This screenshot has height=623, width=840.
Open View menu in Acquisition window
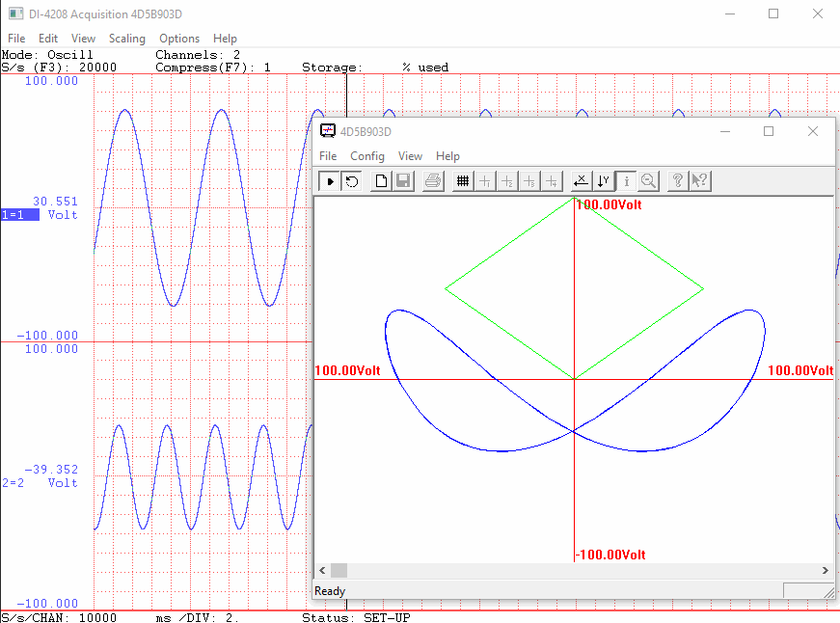(x=83, y=39)
